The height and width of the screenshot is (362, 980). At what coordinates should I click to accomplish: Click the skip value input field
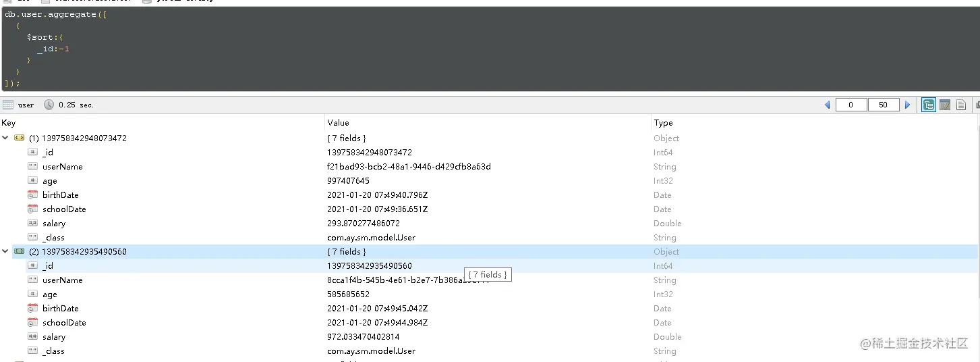(851, 105)
